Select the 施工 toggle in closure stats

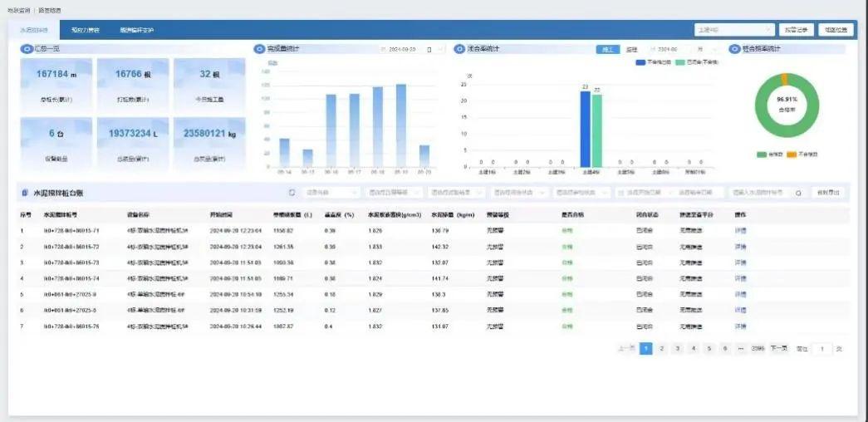pos(606,49)
